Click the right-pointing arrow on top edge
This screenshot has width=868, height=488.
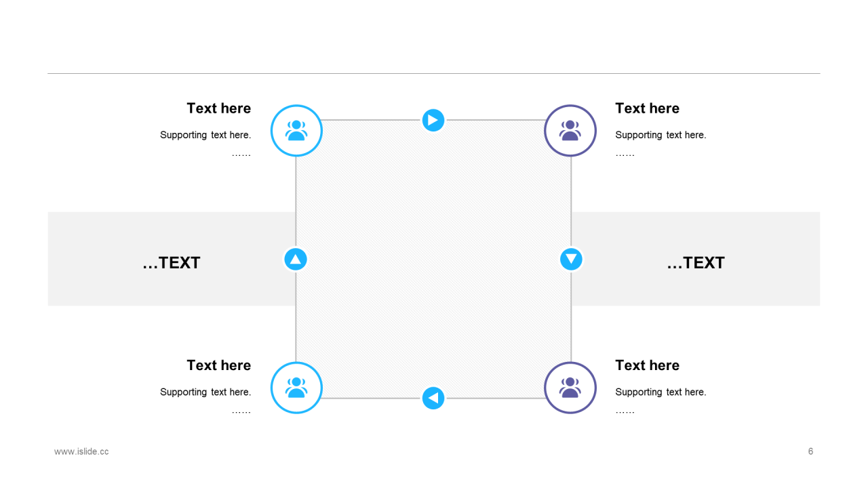pos(433,120)
